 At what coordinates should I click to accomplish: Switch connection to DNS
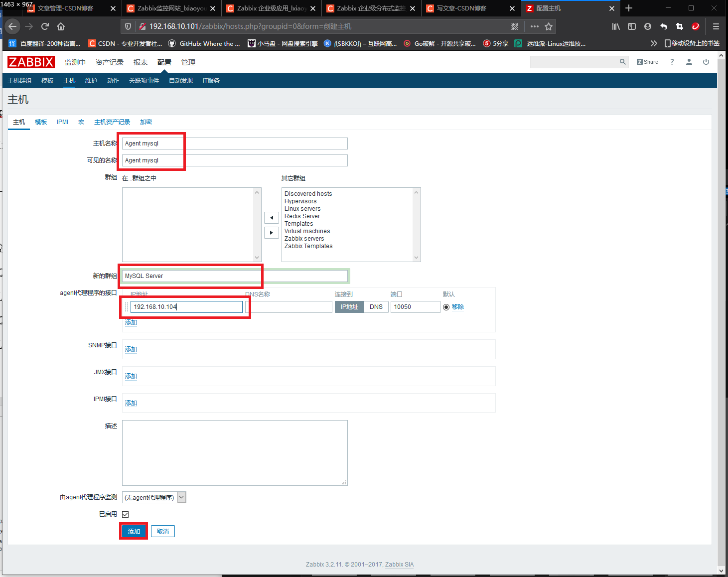[x=376, y=307]
